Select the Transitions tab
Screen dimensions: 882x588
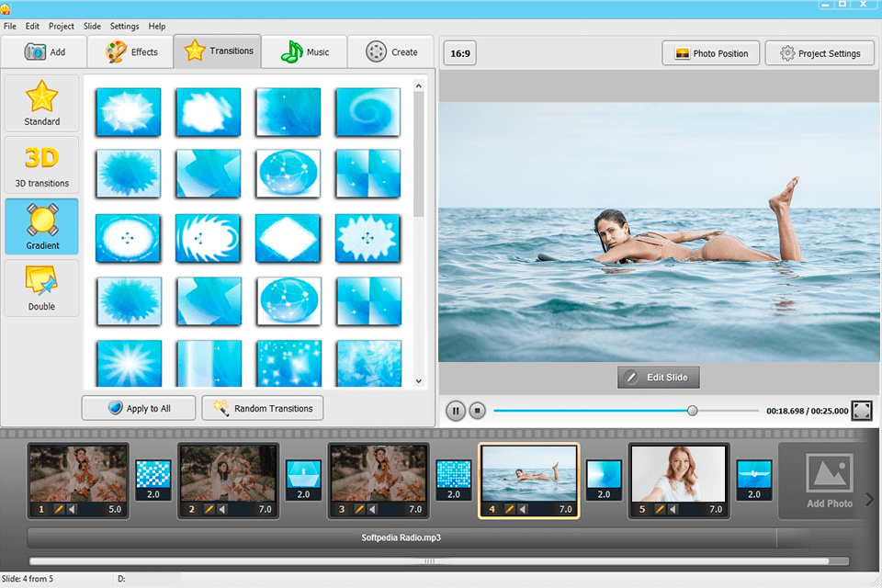click(218, 51)
